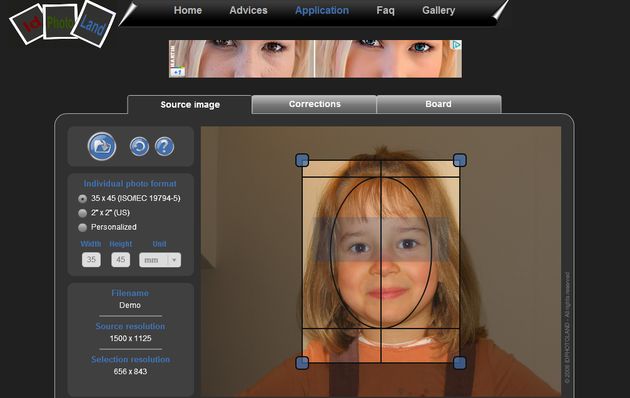Select the Personalized photo format
This screenshot has height=398, width=630.
pos(82,227)
